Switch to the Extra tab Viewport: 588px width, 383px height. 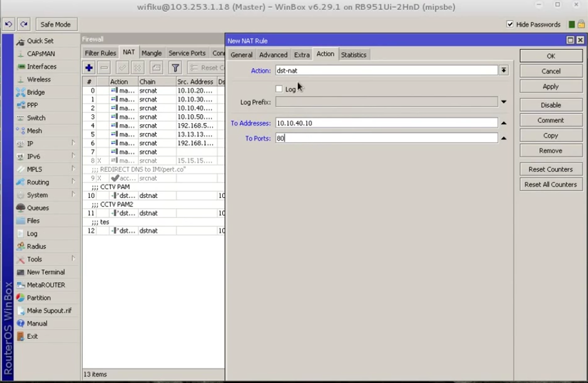coord(302,55)
